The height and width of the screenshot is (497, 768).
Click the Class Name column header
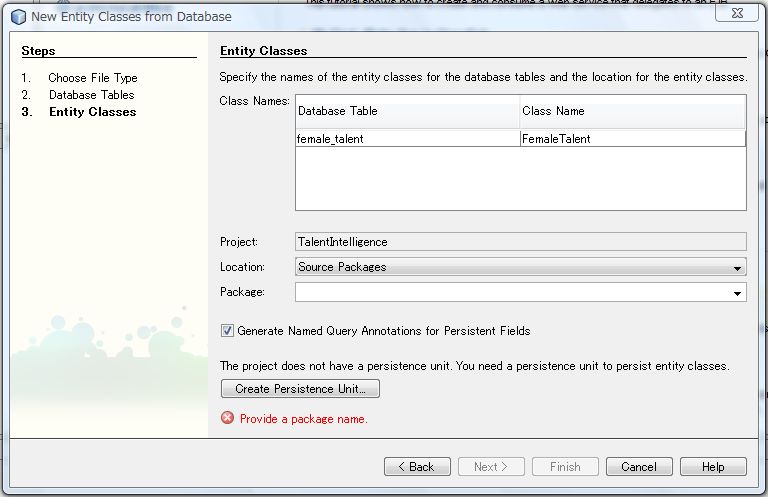coord(632,111)
